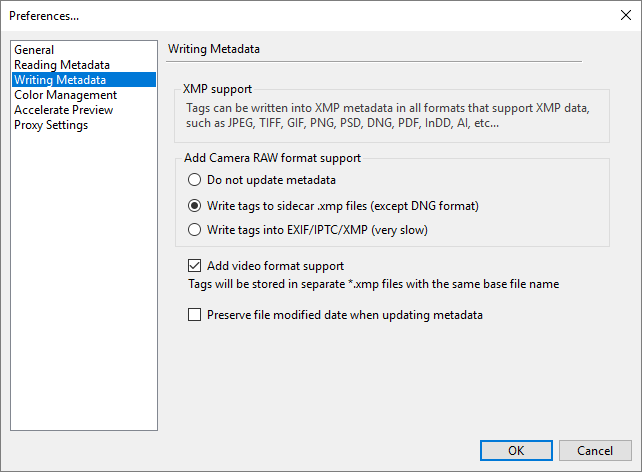Switch to Color Management settings
642x472 pixels.
point(65,95)
